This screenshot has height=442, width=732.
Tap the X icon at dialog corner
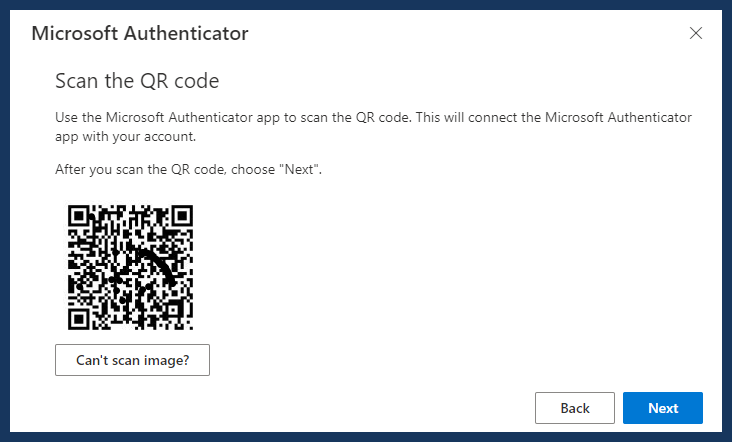696,33
